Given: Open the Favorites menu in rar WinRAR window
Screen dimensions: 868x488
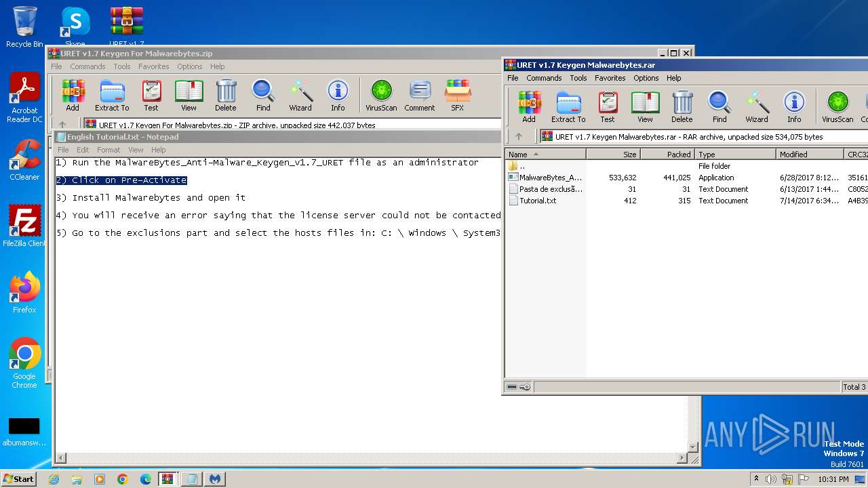Looking at the screenshot, I should [x=610, y=78].
